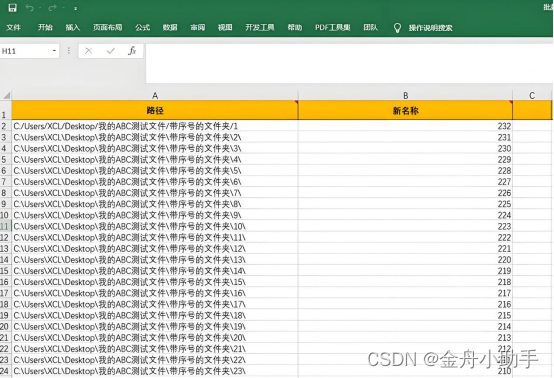Switch to the 插入 ribbon tab
The width and height of the screenshot is (554, 378).
73,28
